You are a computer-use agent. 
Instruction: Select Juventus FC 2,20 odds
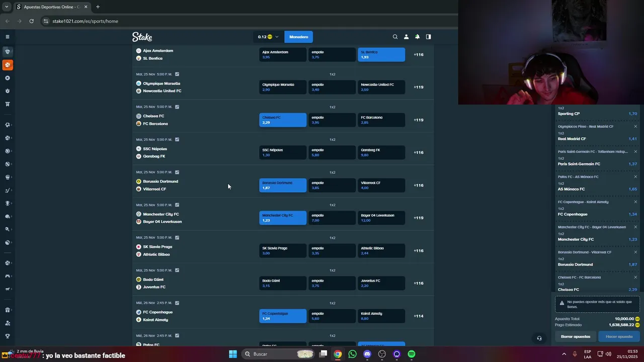tap(381, 283)
